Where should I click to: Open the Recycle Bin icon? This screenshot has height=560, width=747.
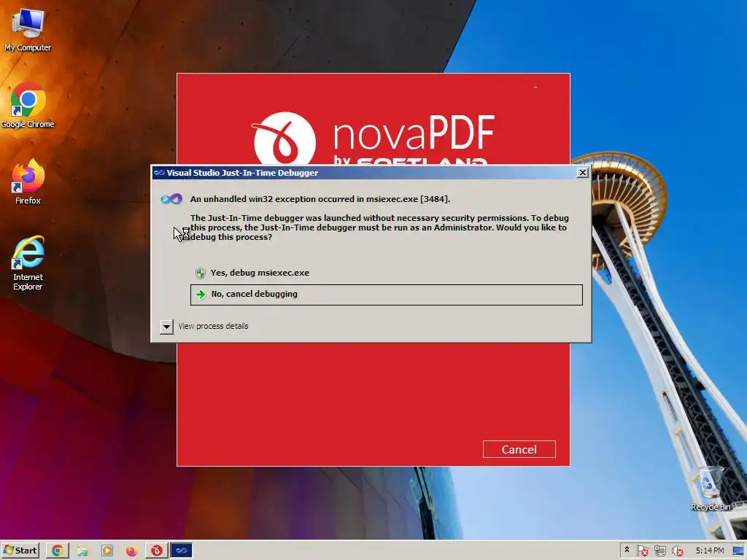[711, 489]
